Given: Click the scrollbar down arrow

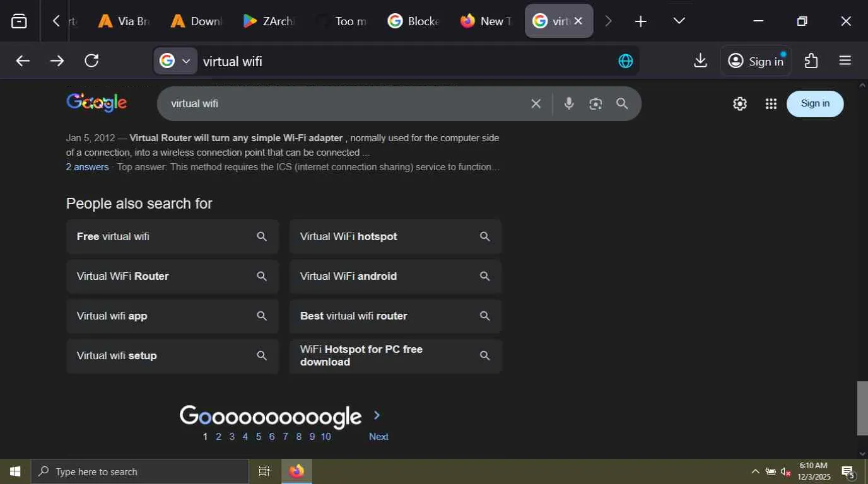Looking at the screenshot, I should pyautogui.click(x=862, y=454).
